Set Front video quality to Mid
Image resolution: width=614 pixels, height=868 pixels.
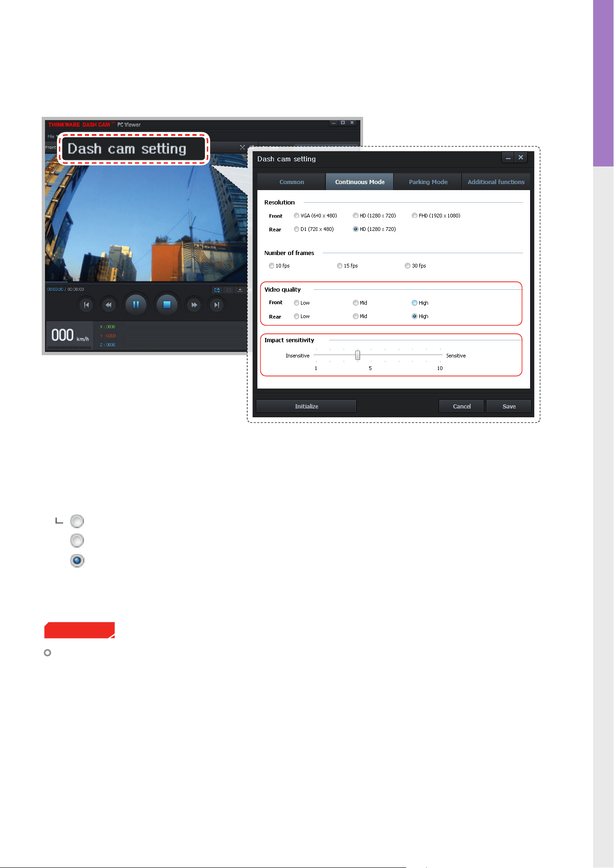(356, 303)
